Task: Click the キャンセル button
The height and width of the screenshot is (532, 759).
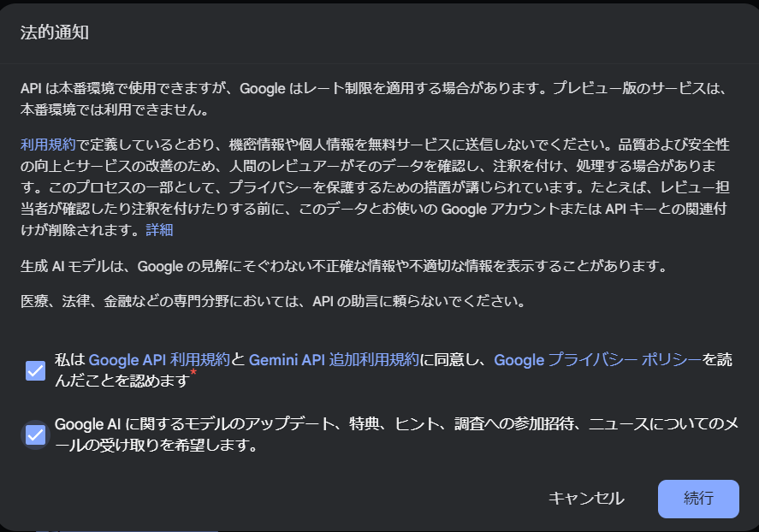Action: pos(586,499)
